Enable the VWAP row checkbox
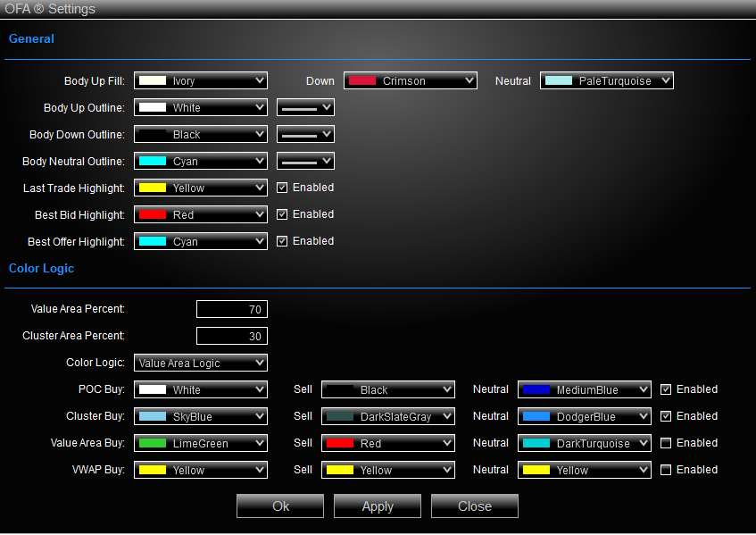 pos(666,470)
